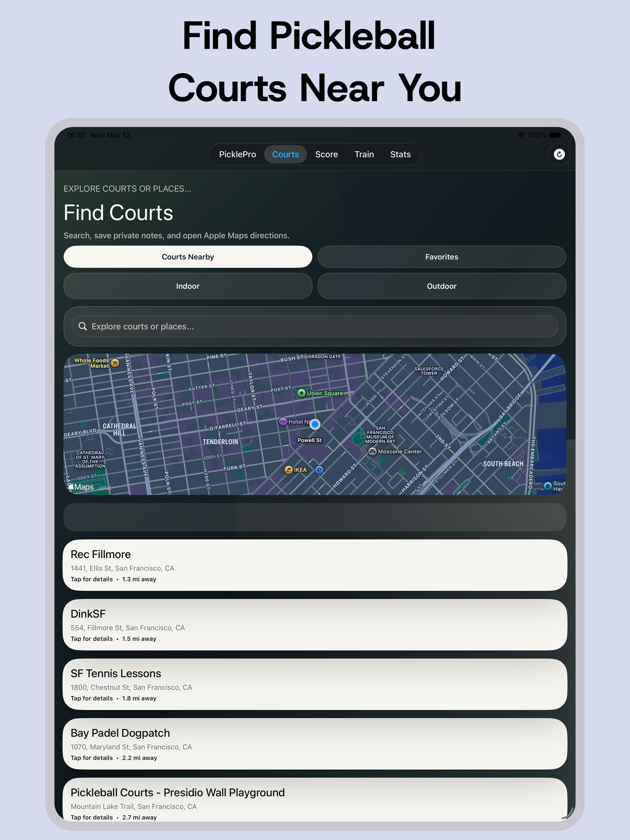630x840 pixels.
Task: Switch to the Favorites filter
Action: 441,257
